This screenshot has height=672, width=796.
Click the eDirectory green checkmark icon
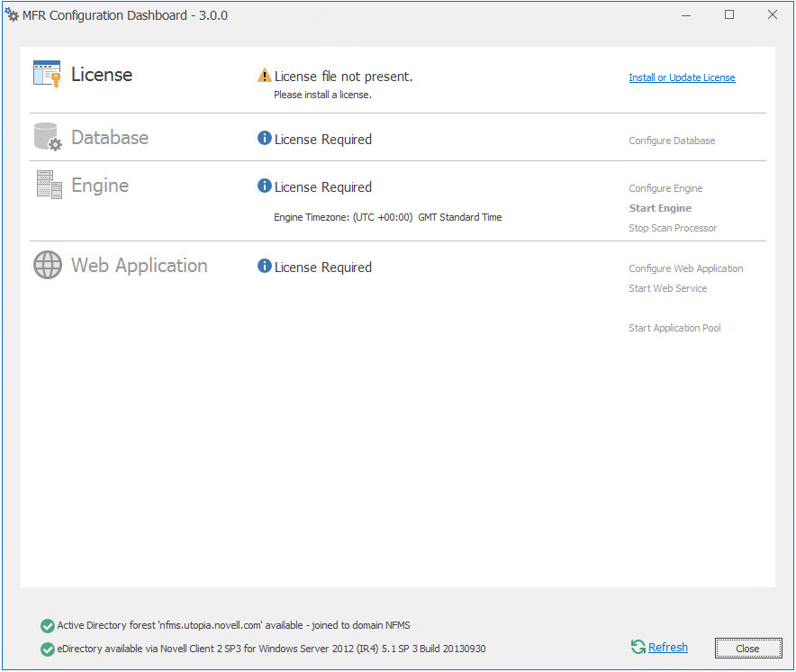tap(48, 649)
